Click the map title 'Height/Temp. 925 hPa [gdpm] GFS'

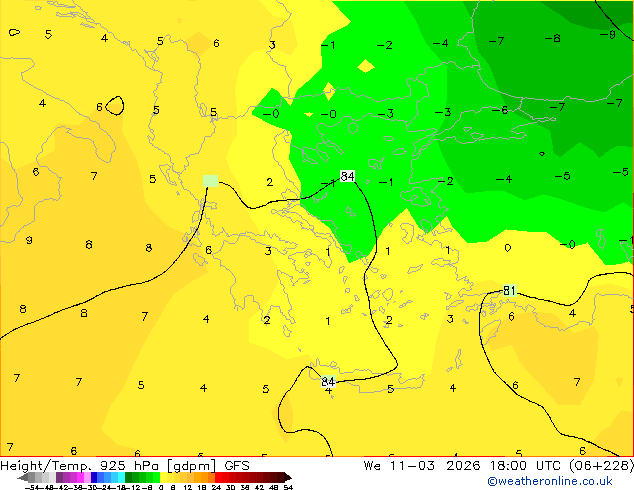click(x=125, y=466)
